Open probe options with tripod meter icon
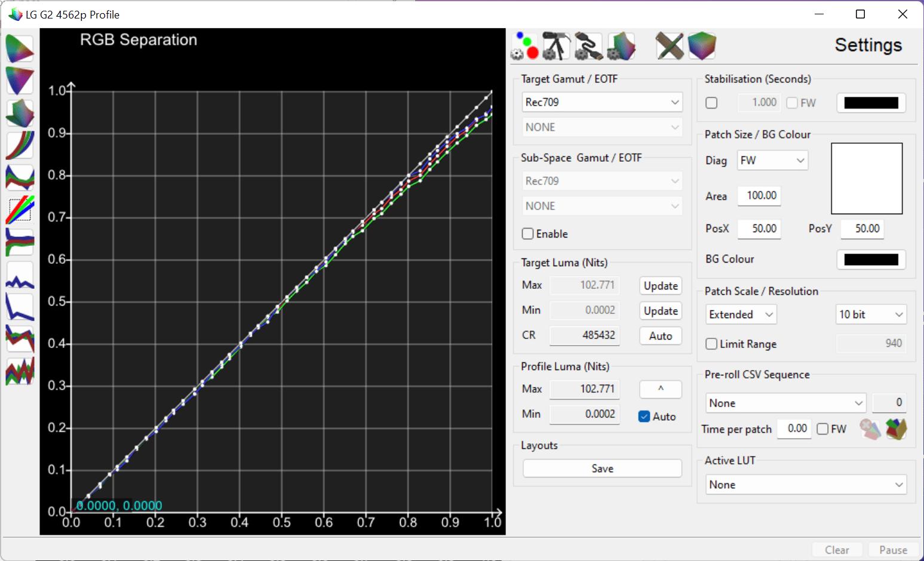This screenshot has height=561, width=924. coord(557,46)
